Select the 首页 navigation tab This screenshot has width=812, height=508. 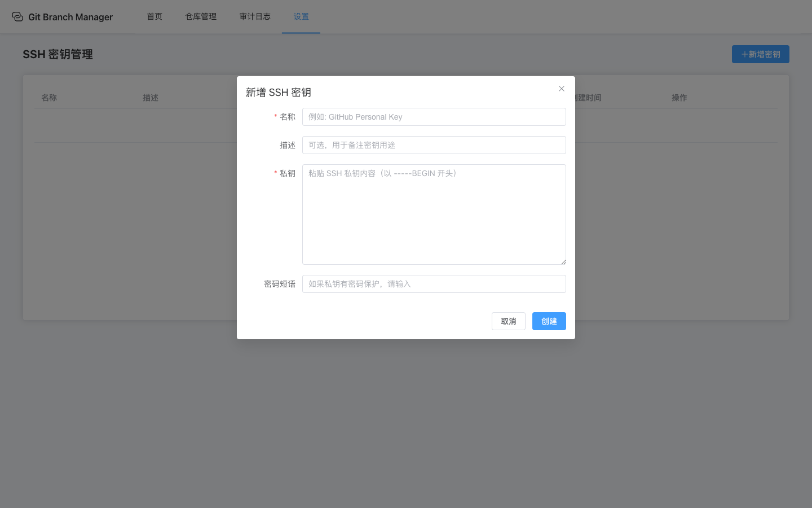pyautogui.click(x=154, y=16)
